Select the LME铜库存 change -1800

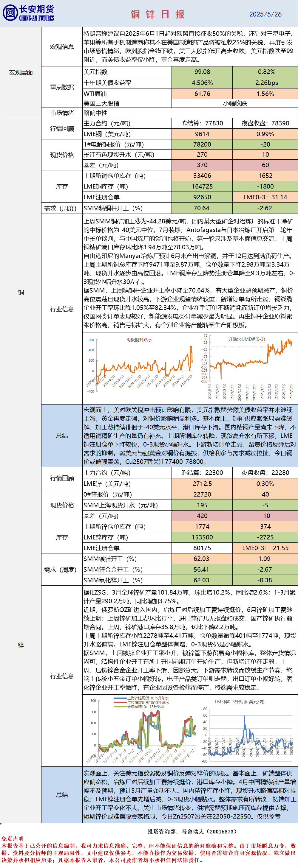[x=265, y=186]
